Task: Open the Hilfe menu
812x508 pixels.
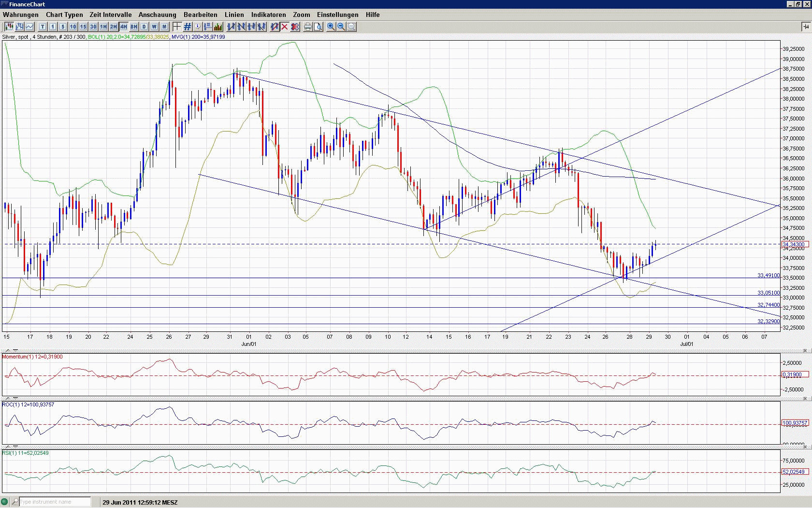Action: point(373,15)
